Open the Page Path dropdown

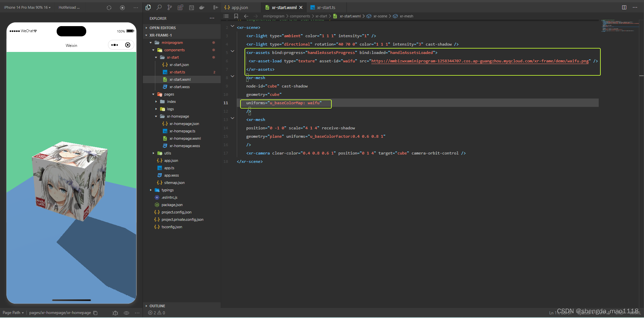(13, 313)
